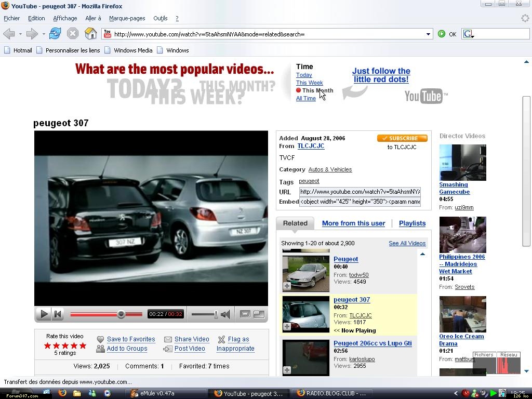
Task: Open the Fichier menu
Action: point(11,18)
